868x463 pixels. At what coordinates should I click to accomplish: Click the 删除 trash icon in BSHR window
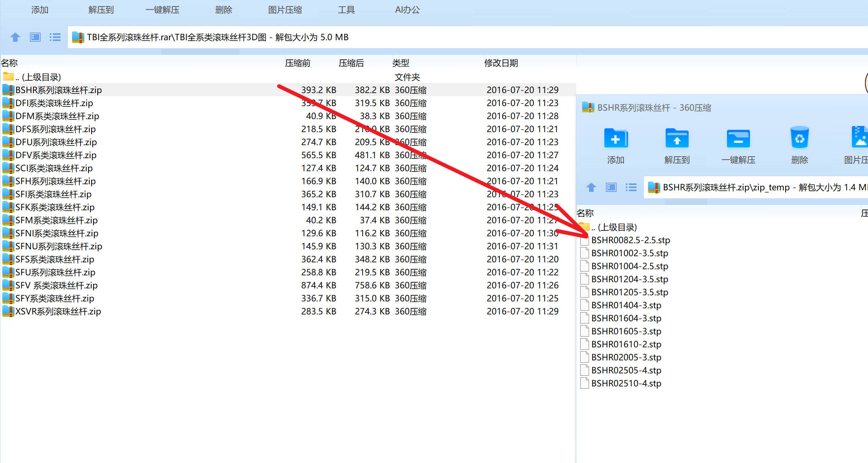tap(799, 137)
